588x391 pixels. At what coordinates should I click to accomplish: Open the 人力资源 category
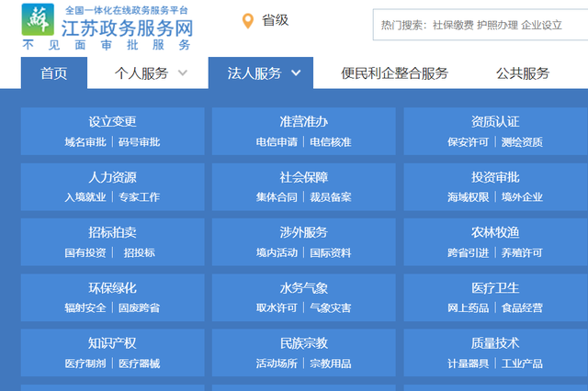point(112,177)
